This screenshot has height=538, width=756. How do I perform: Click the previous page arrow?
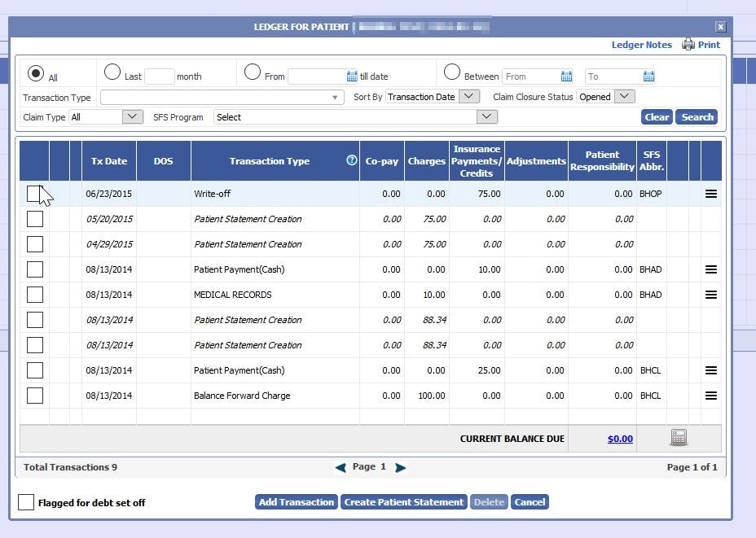[341, 466]
